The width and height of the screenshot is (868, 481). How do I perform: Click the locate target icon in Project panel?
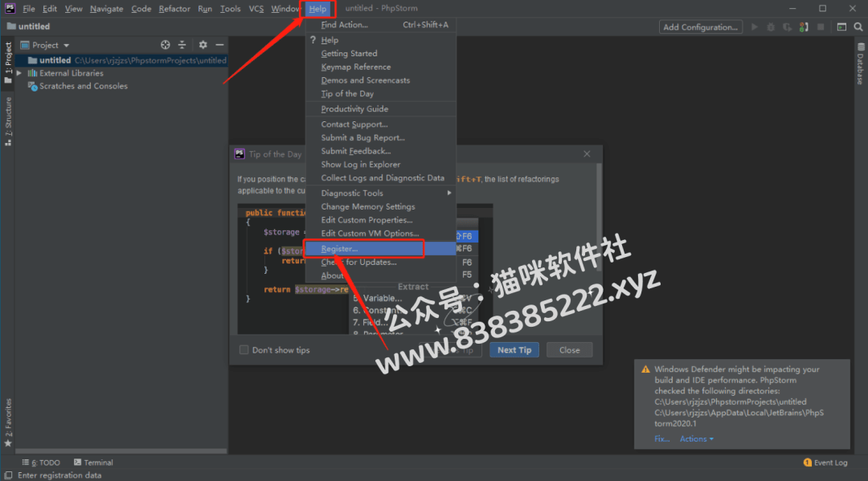165,45
